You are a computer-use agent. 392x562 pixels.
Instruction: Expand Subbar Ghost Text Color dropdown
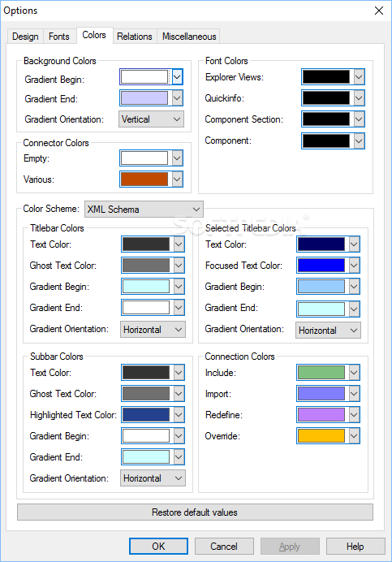[179, 394]
